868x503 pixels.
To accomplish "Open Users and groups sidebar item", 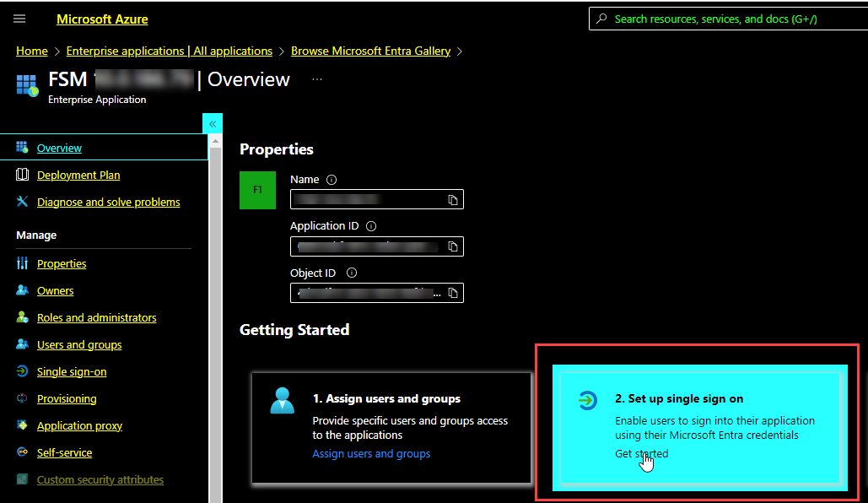I will [79, 344].
